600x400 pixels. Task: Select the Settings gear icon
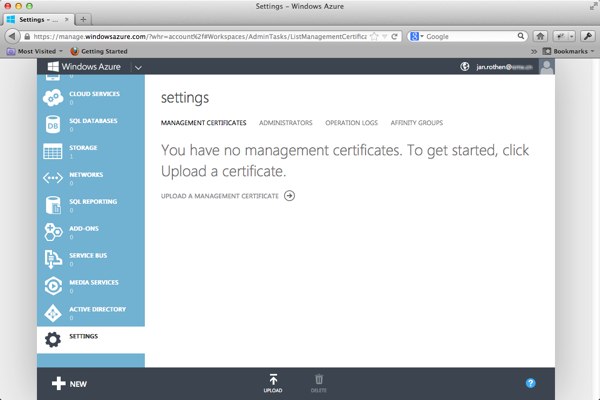click(x=53, y=340)
